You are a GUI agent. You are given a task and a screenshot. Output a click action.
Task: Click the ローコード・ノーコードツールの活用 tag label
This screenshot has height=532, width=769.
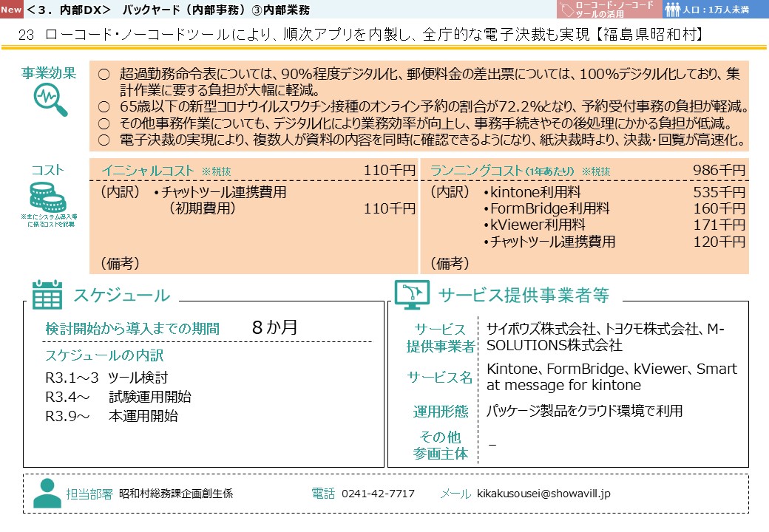[614, 10]
